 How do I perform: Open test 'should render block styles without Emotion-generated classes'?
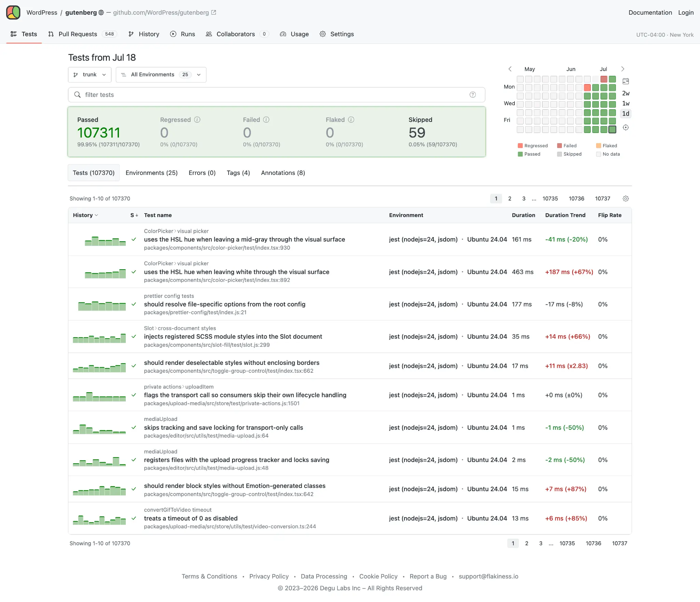[234, 486]
